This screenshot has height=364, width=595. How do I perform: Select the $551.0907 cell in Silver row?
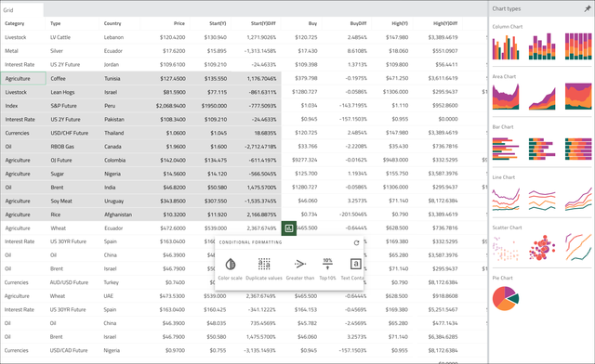pos(445,51)
